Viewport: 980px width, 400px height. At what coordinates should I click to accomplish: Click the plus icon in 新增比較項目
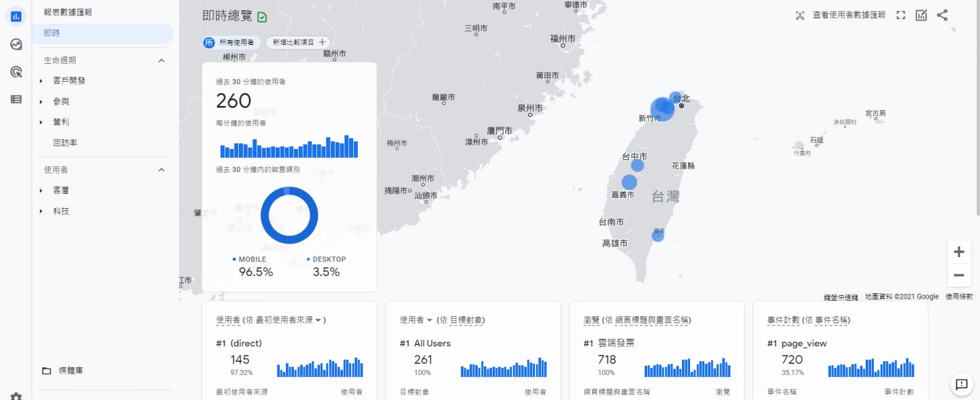point(323,42)
